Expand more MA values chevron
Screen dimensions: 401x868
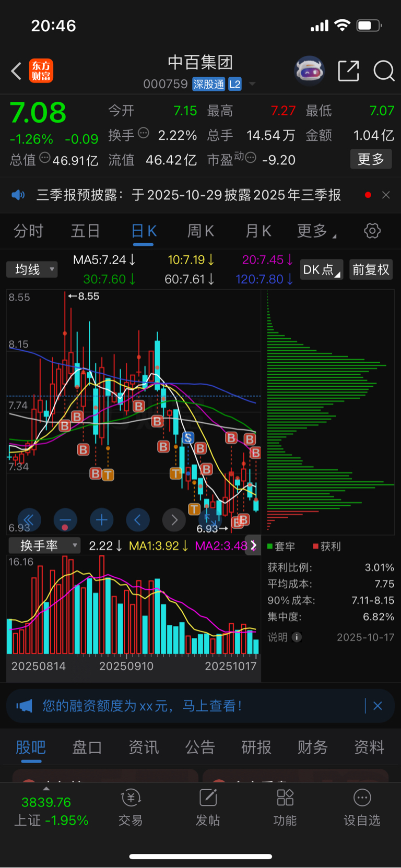253,545
